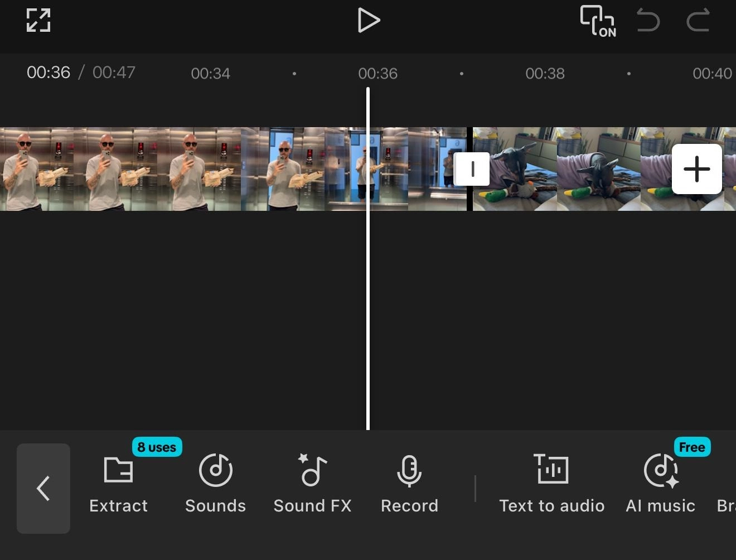The width and height of the screenshot is (736, 560).
Task: Select the dog on bed clip thumbnail
Action: point(604,169)
